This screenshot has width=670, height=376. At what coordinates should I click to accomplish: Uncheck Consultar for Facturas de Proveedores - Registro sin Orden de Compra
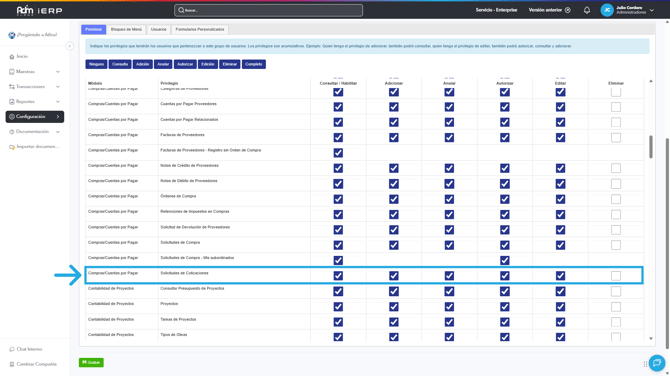click(x=338, y=153)
